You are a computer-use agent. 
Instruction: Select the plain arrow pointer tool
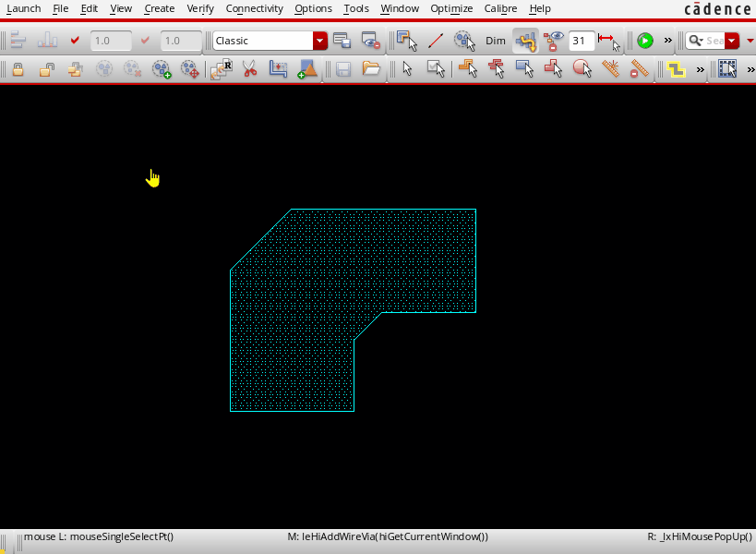[x=407, y=69]
